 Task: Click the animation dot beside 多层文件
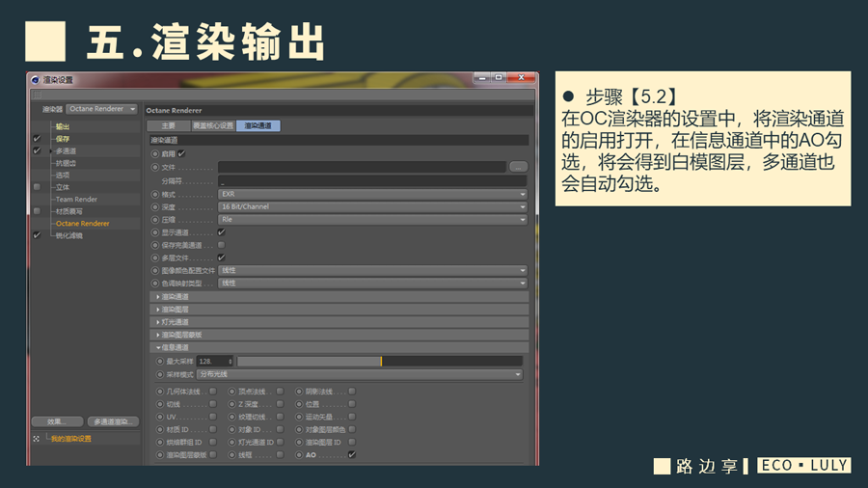click(x=155, y=258)
